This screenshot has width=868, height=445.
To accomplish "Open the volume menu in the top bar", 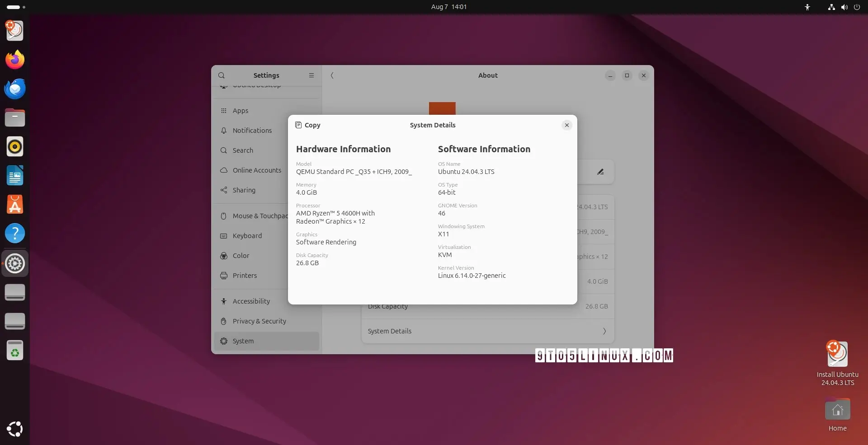I will pos(844,7).
